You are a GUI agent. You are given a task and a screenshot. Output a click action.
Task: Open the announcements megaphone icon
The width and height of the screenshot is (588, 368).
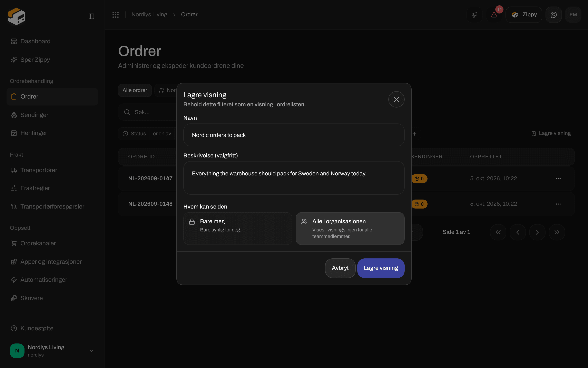click(x=474, y=15)
